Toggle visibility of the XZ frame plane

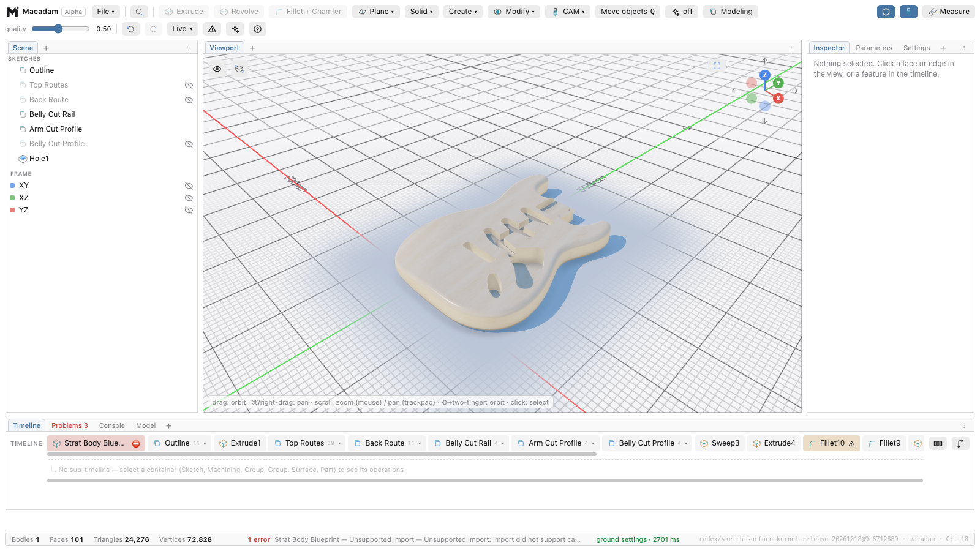(x=189, y=198)
